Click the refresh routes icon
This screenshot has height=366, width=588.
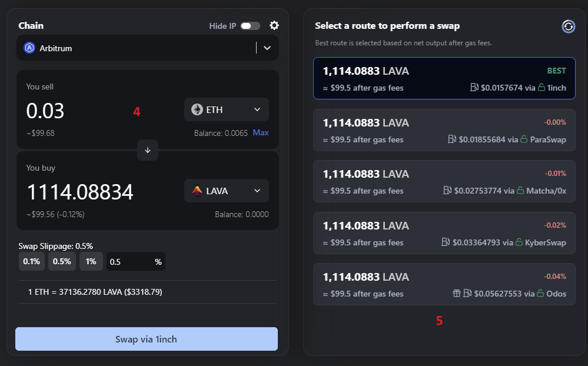pyautogui.click(x=568, y=26)
